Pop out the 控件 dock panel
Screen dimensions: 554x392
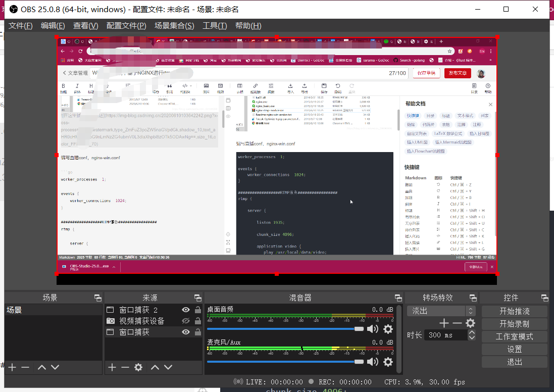coord(544,298)
